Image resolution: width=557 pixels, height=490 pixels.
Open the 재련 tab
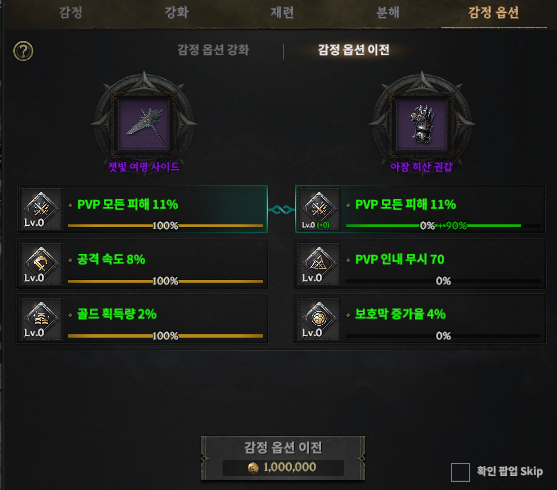[282, 13]
